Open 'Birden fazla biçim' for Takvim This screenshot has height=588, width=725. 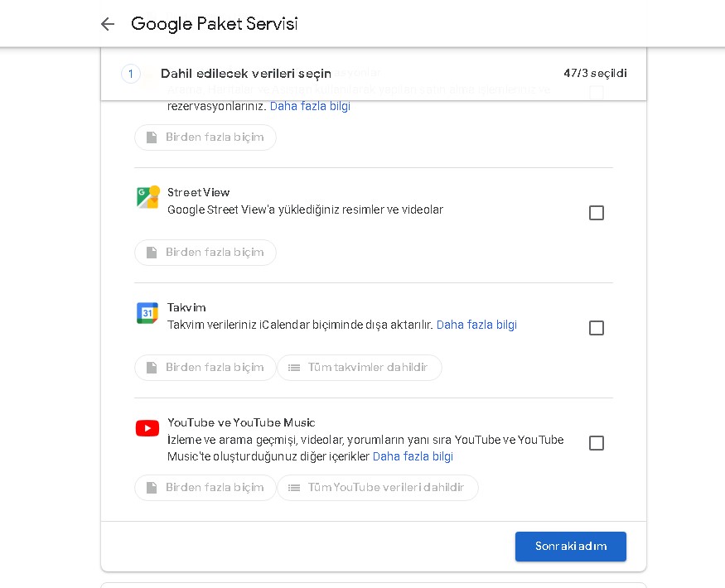click(205, 368)
